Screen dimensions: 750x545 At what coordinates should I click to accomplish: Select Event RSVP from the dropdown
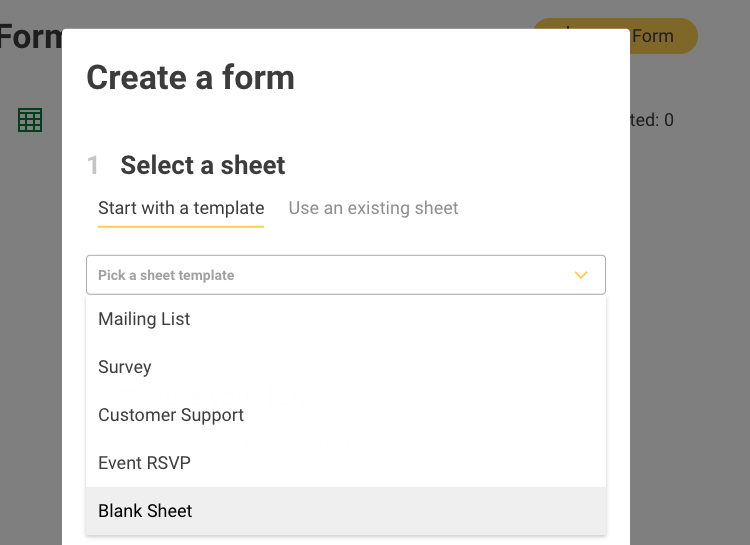[144, 463]
